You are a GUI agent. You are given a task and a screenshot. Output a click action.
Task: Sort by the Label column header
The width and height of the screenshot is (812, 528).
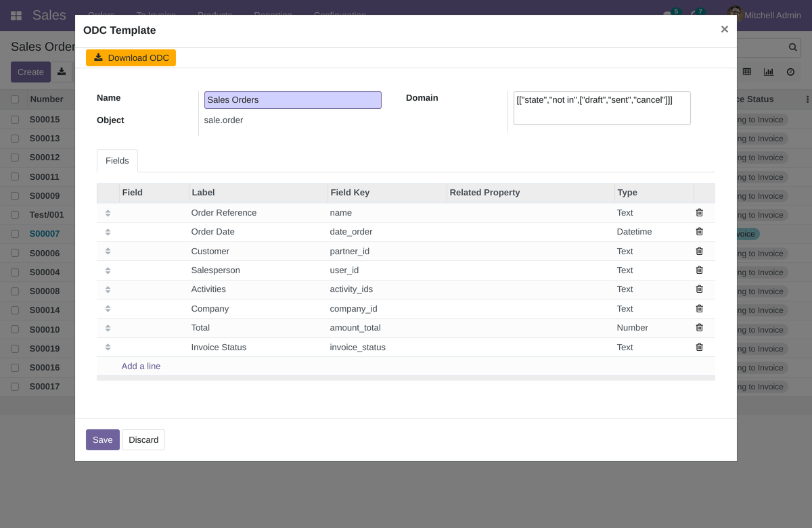[203, 193]
